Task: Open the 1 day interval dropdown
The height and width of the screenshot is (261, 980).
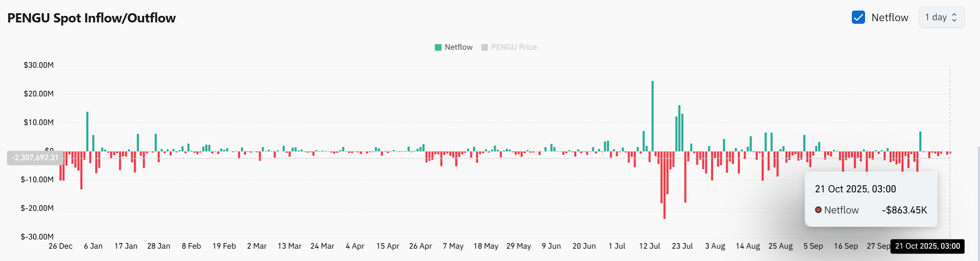Action: coord(941,18)
